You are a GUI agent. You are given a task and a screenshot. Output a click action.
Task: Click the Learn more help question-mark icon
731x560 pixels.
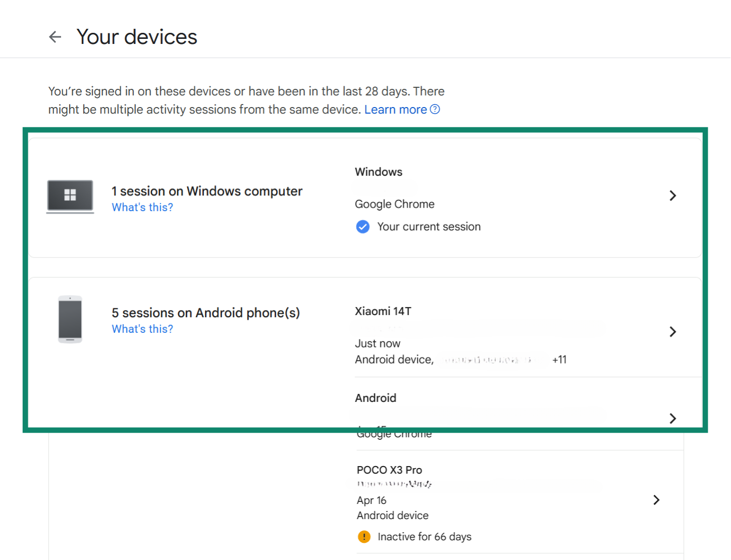coord(435,109)
